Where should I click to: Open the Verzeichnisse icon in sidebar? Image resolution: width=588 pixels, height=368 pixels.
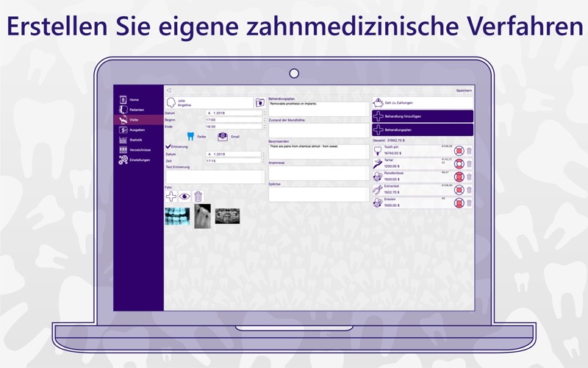[123, 150]
